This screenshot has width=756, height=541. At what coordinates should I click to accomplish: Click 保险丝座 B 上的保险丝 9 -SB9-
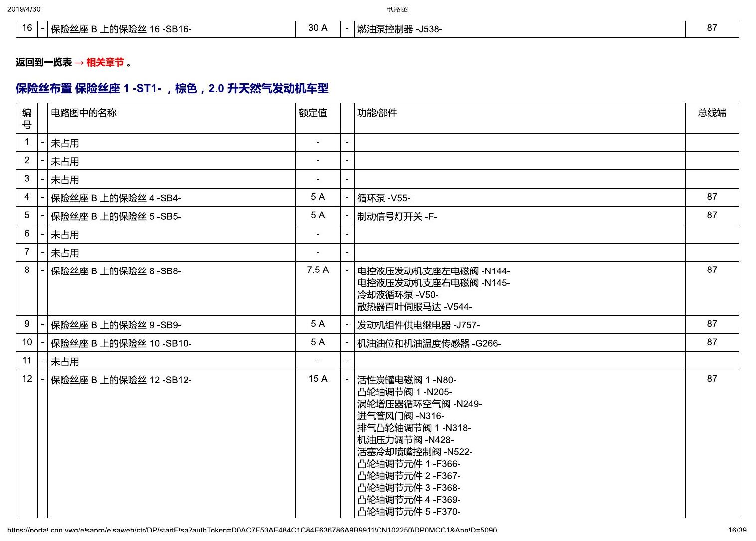(116, 325)
